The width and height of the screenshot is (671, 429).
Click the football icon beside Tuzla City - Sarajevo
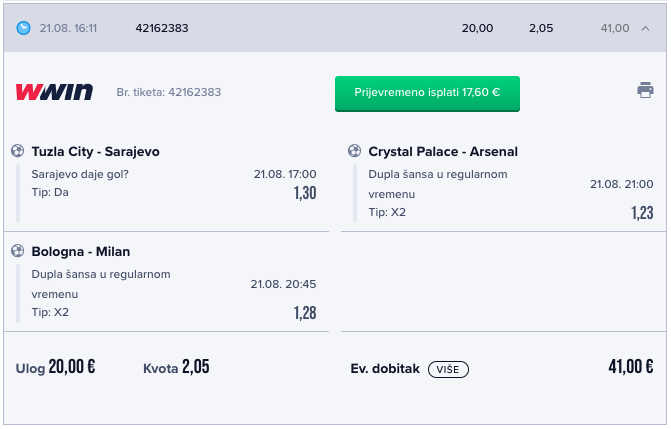coord(18,151)
